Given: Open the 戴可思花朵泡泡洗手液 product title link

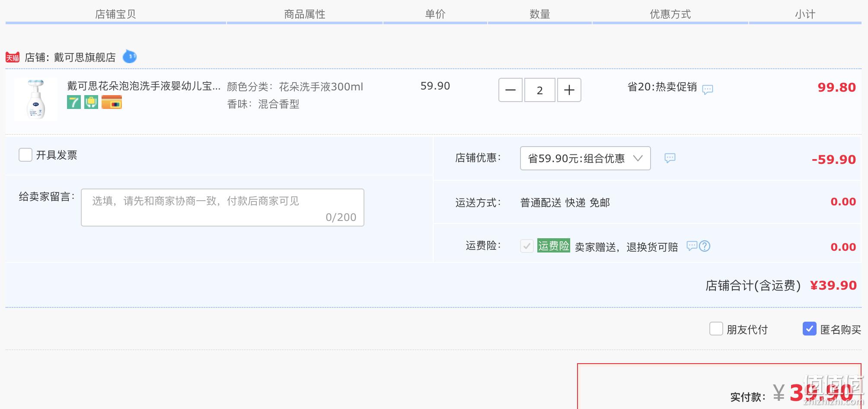Looking at the screenshot, I should 144,86.
